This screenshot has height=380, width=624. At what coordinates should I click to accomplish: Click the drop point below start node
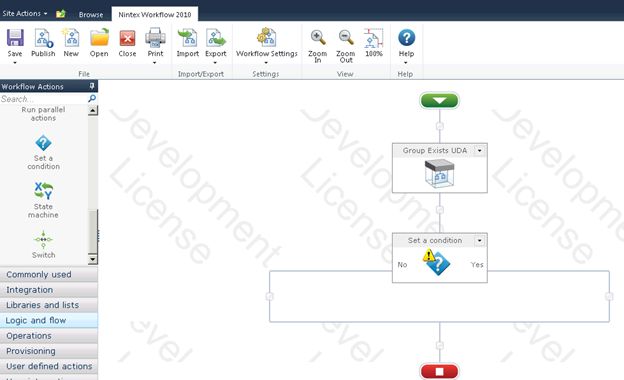click(439, 126)
